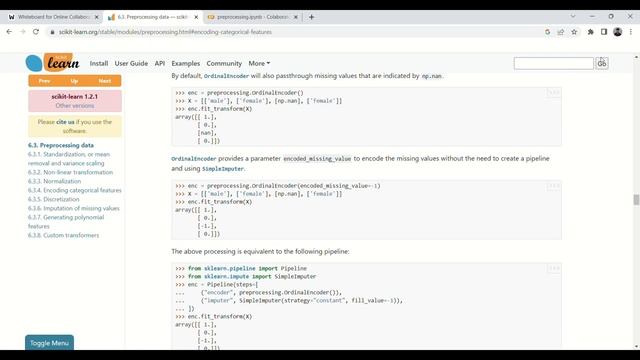This screenshot has height=360, width=640.
Task: Expand the More dropdown menu
Action: [x=259, y=64]
